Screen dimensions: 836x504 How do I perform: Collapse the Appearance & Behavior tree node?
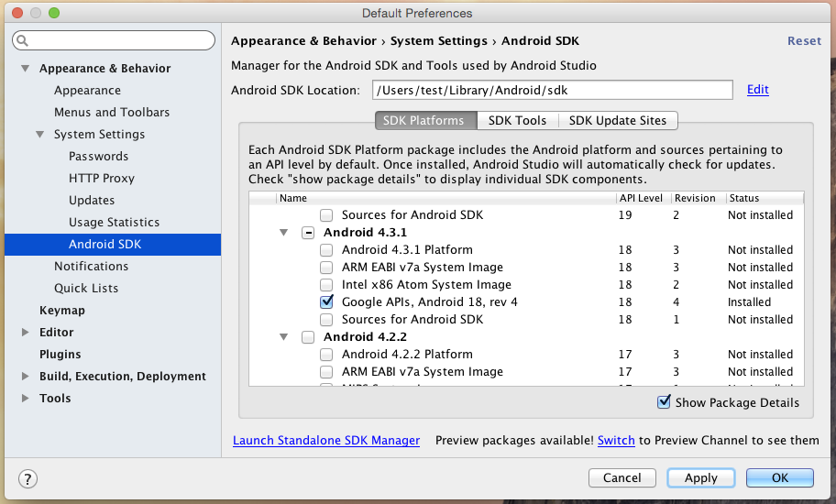click(x=25, y=68)
